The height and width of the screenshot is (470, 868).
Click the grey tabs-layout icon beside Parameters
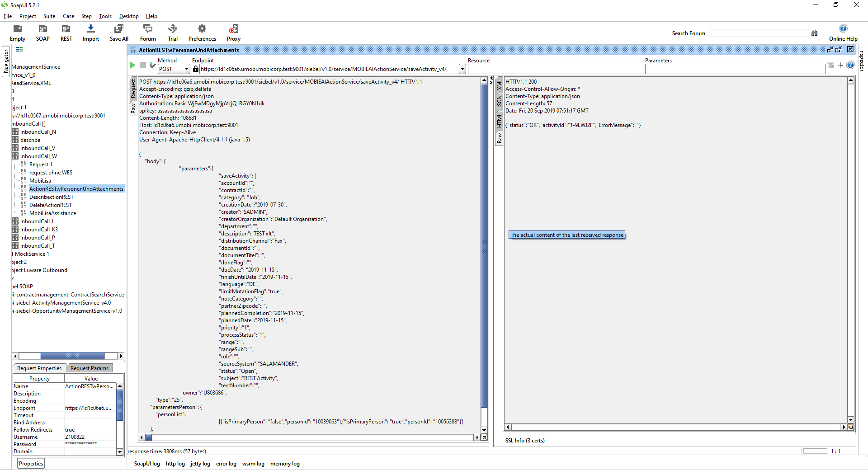point(831,66)
